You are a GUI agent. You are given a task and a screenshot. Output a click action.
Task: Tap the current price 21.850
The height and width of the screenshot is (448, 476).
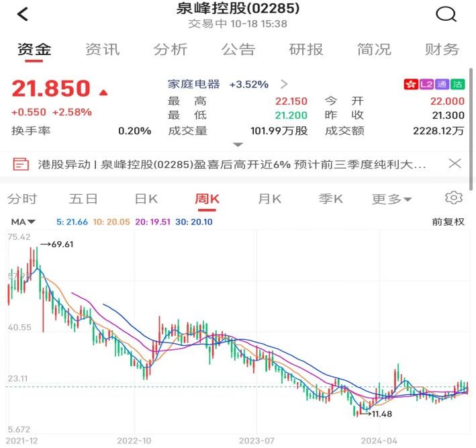51,89
